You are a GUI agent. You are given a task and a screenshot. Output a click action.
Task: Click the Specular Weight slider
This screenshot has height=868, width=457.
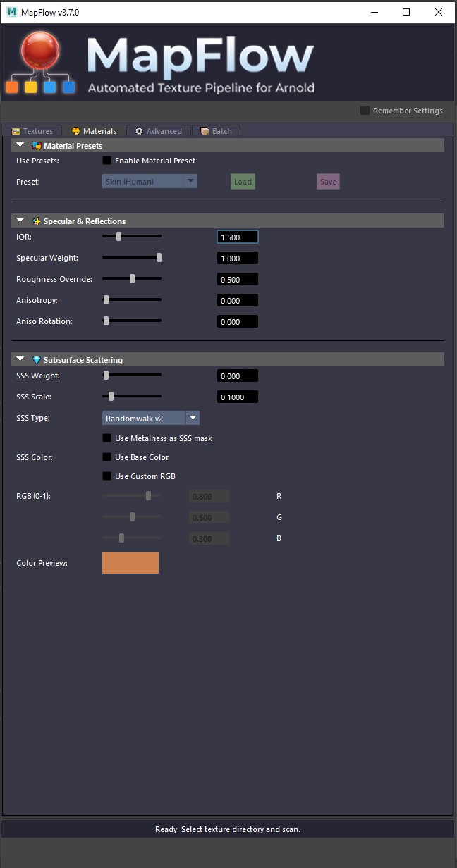[132, 258]
